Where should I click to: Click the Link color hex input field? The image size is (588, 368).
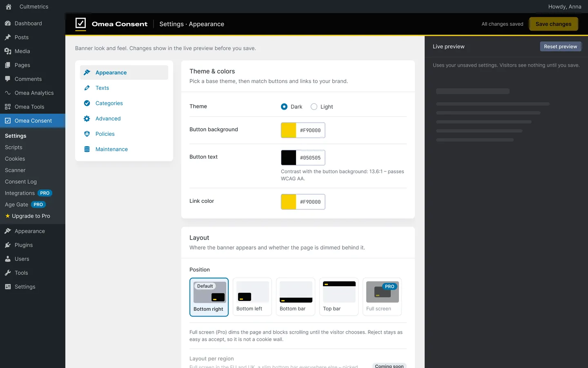(310, 202)
